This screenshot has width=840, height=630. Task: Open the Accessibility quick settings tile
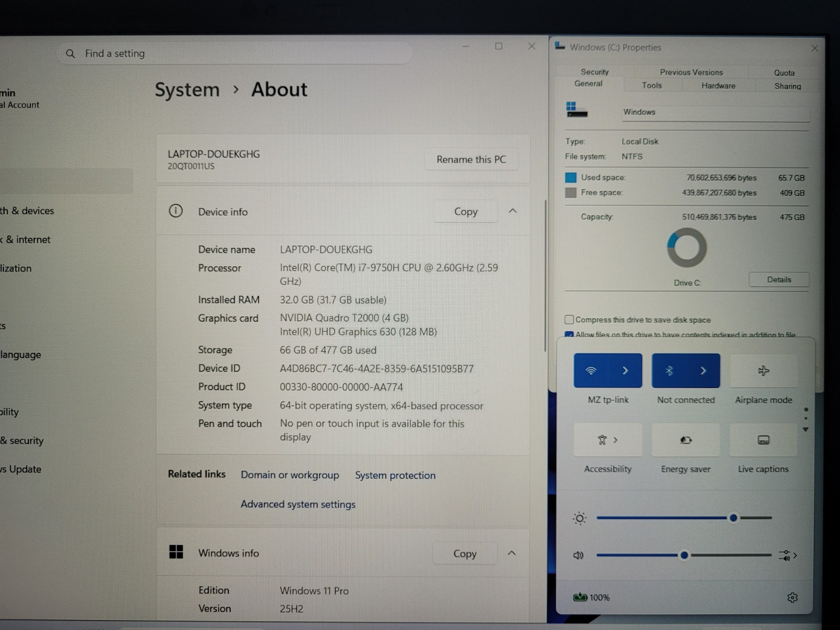point(608,440)
